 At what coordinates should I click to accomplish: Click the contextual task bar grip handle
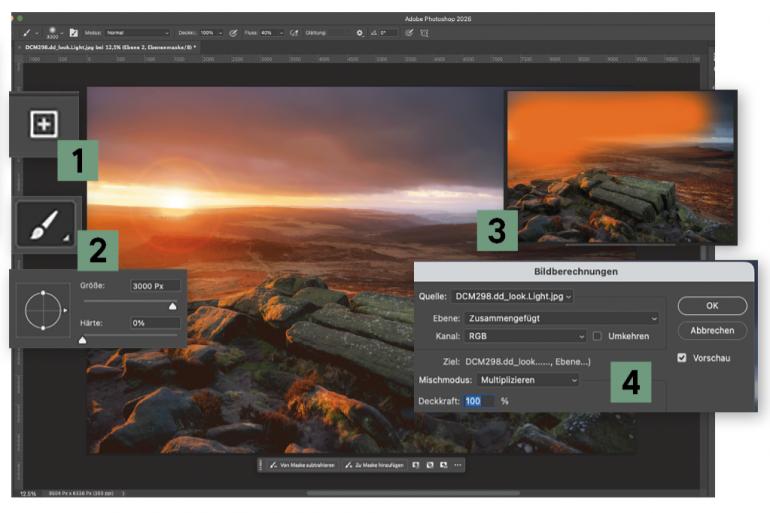point(261,465)
